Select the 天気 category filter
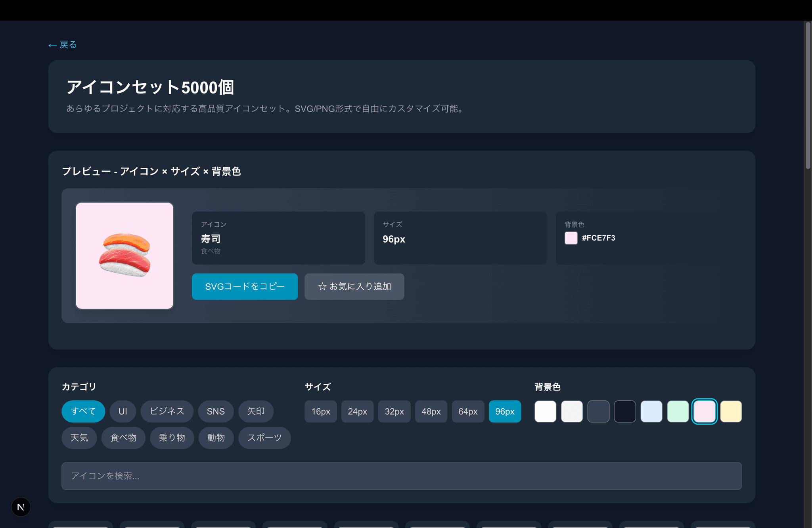 tap(79, 438)
